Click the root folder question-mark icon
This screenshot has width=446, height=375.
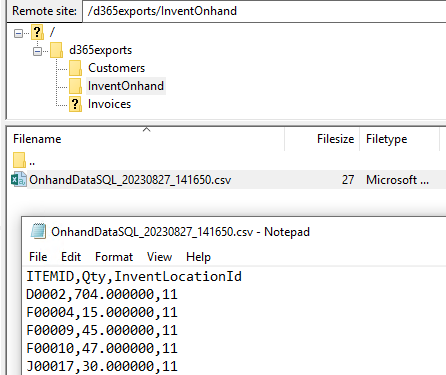(37, 32)
